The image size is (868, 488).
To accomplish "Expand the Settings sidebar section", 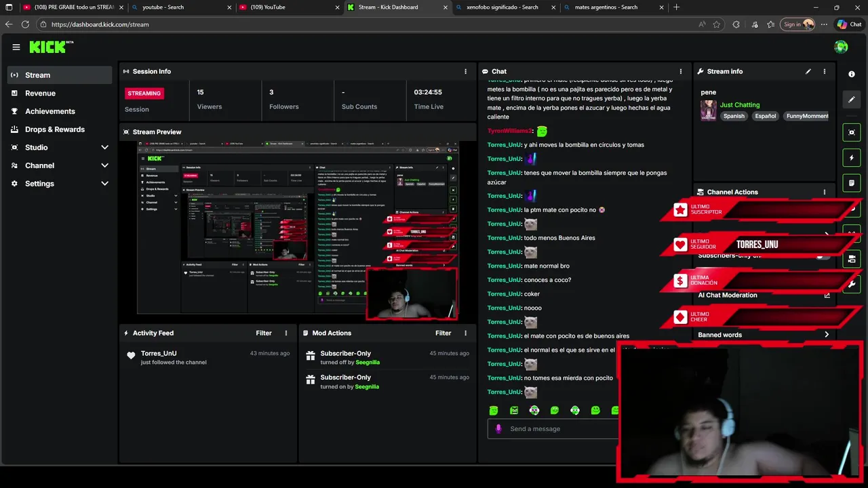I will click(x=60, y=184).
